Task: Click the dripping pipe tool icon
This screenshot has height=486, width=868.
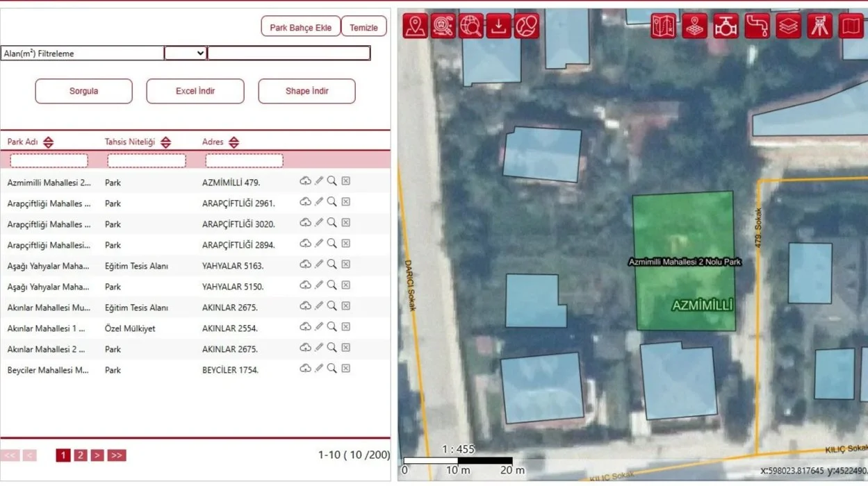Action: pos(758,26)
